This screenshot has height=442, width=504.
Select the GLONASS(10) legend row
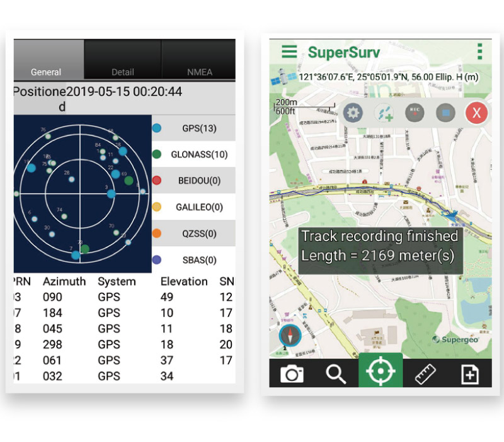pyautogui.click(x=193, y=154)
